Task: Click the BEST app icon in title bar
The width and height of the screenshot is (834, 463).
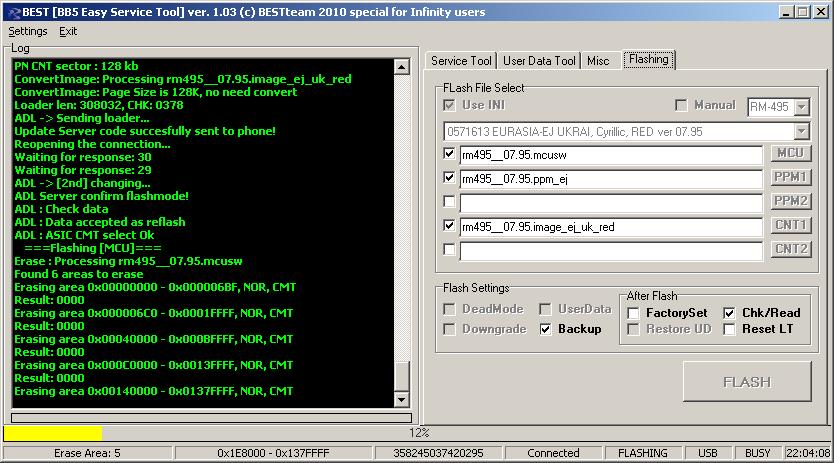Action: click(x=13, y=12)
